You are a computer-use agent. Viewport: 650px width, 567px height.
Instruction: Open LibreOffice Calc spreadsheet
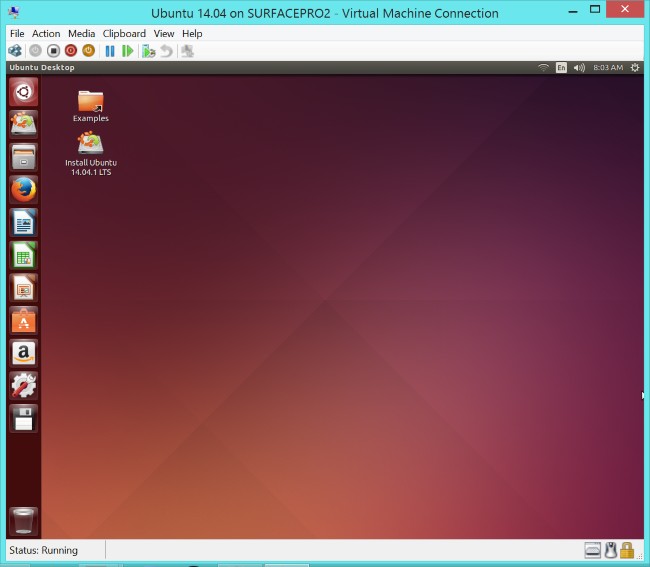(24, 255)
